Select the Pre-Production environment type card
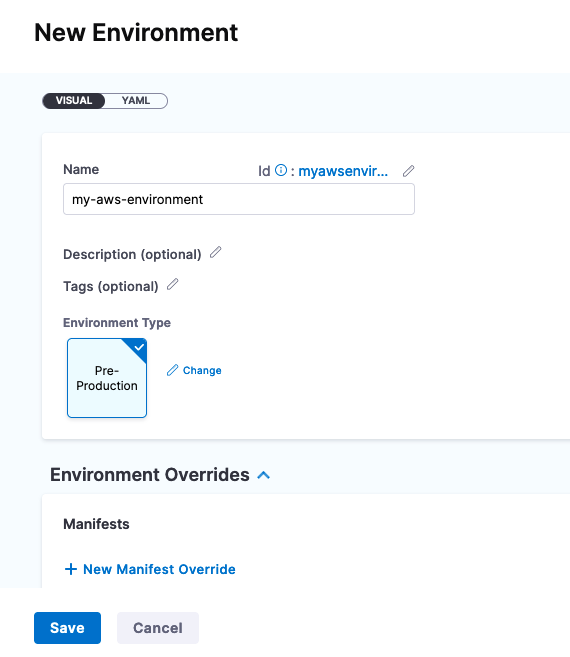The height and width of the screenshot is (657, 570). coord(107,378)
